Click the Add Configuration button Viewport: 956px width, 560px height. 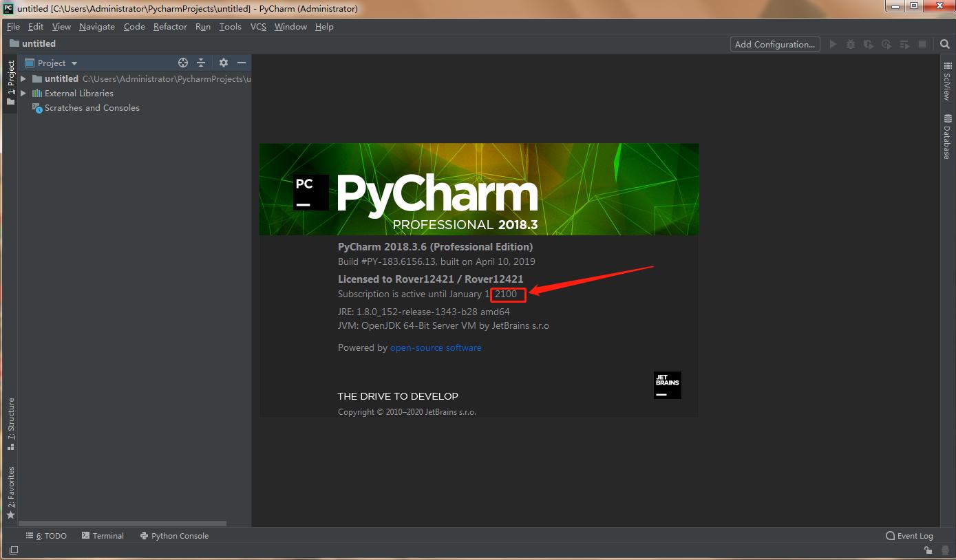pyautogui.click(x=774, y=43)
